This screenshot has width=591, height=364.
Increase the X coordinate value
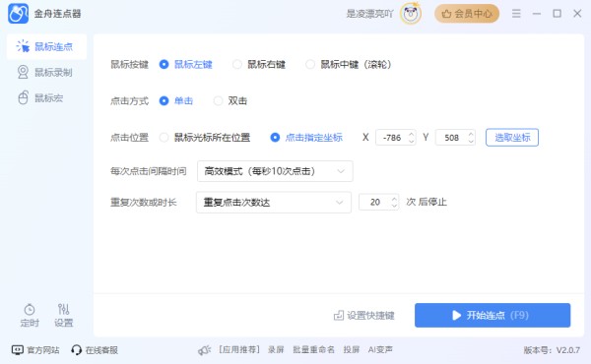[411, 134]
